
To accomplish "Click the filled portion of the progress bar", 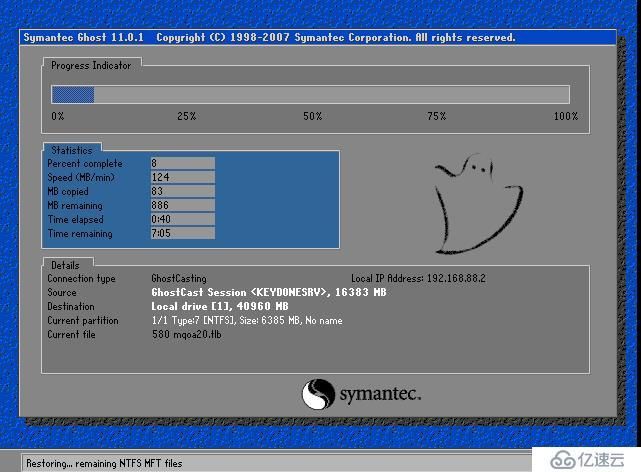I will pyautogui.click(x=72, y=95).
